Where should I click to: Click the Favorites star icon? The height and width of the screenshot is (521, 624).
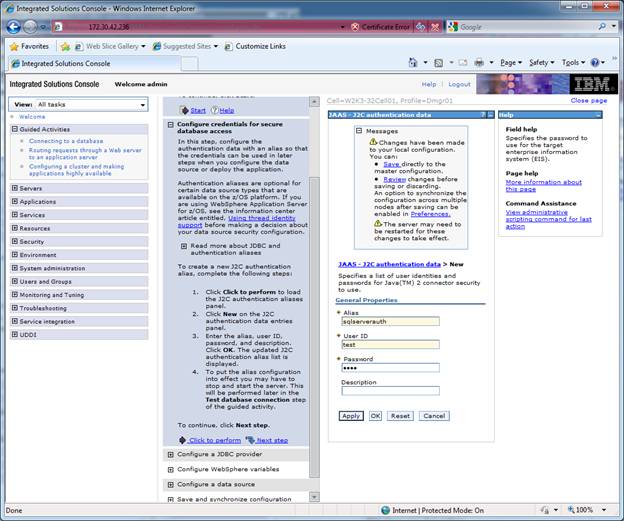tap(14, 46)
